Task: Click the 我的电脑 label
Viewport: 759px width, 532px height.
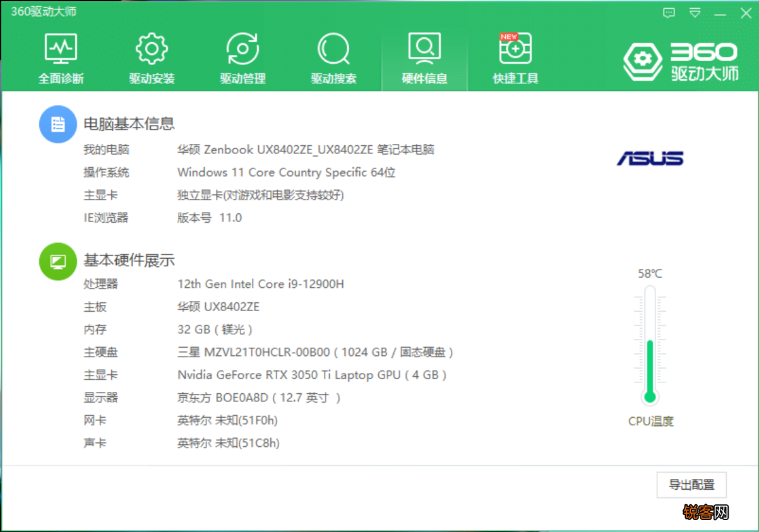Action: click(106, 150)
